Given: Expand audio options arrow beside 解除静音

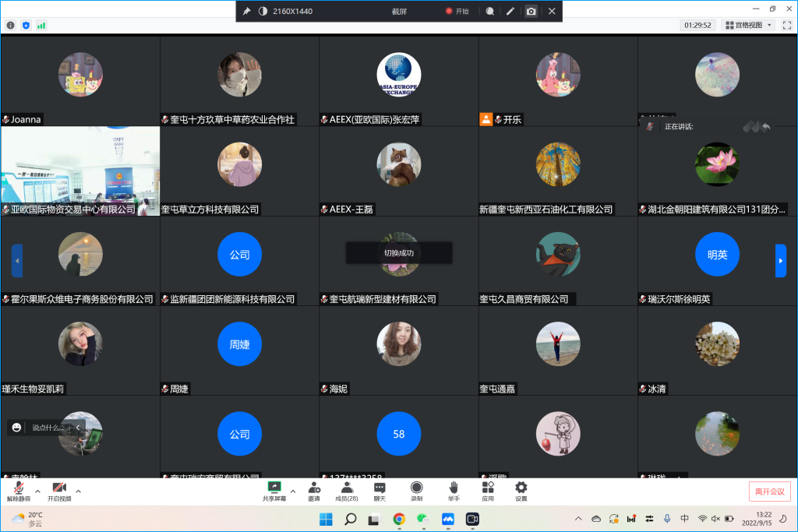Looking at the screenshot, I should coord(37,491).
